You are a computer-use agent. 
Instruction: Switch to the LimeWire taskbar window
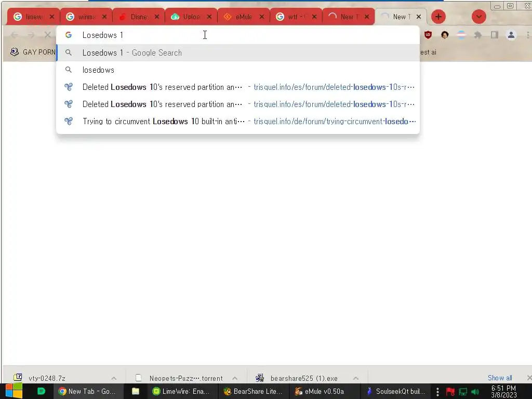tap(181, 391)
